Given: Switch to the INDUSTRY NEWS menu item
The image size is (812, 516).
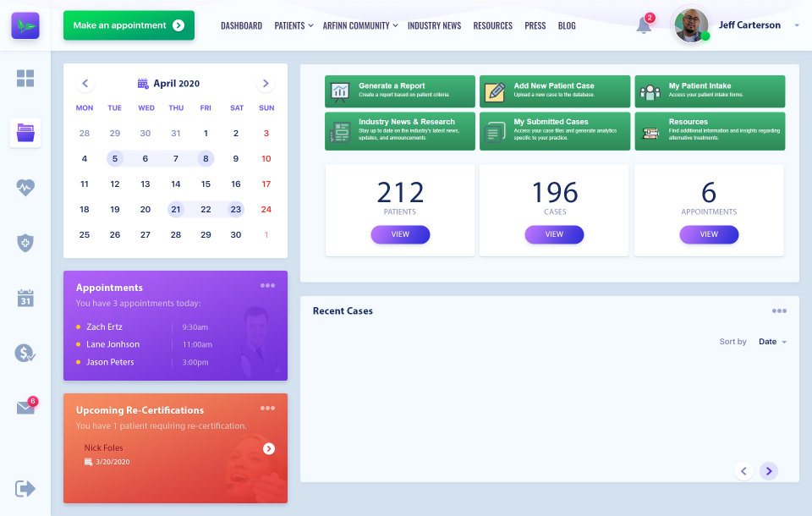Looking at the screenshot, I should pos(434,25).
